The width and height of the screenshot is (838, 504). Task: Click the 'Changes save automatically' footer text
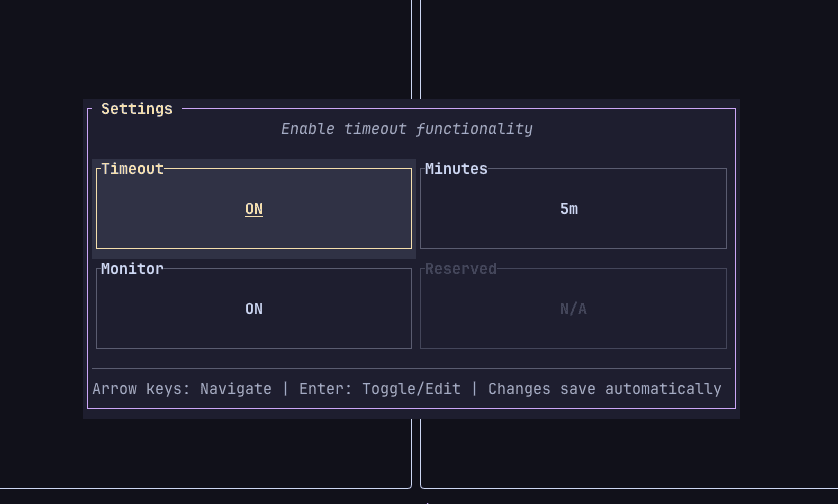click(x=604, y=389)
